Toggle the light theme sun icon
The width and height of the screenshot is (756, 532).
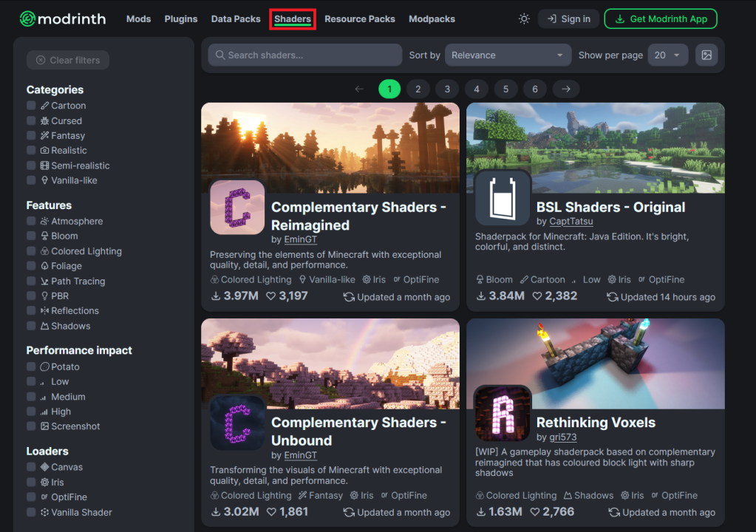(x=524, y=19)
